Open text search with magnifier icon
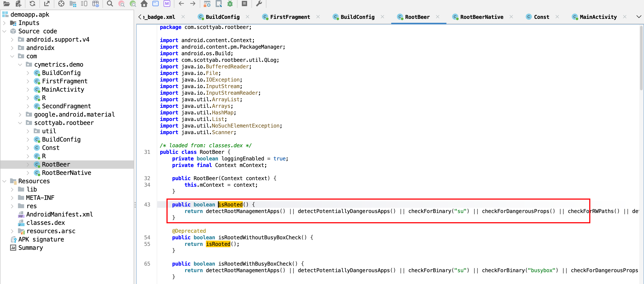 (x=110, y=4)
